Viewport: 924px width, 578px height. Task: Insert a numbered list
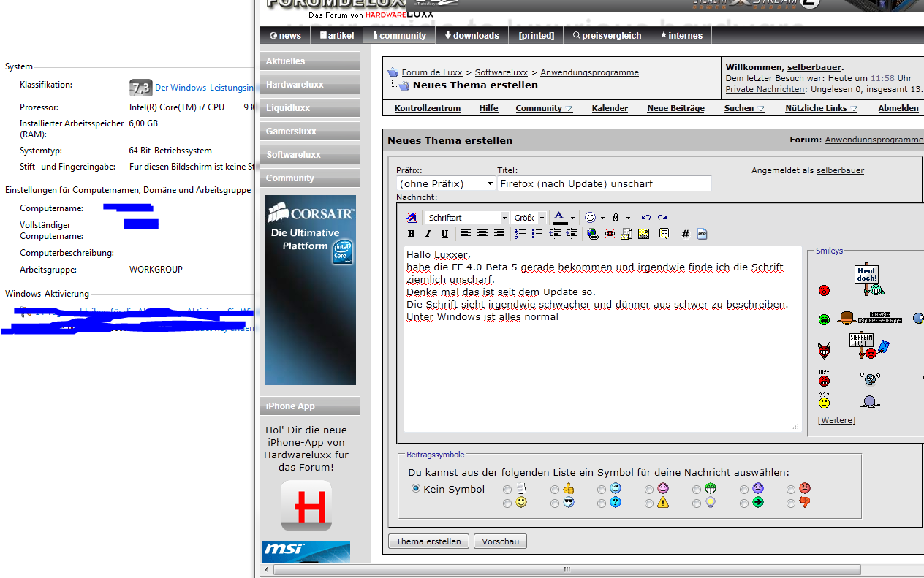[x=521, y=234]
